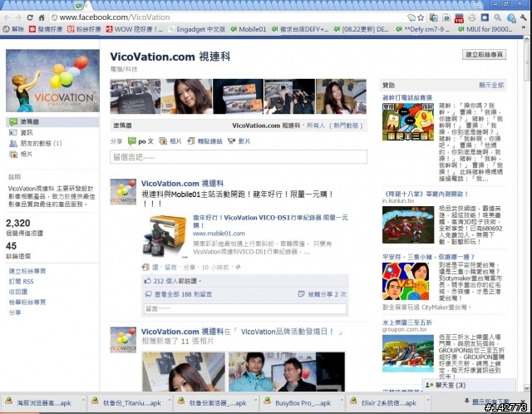Viewport: 532px width, 414px height.
Task: Open the third header photo showing orange product boxes
Action: point(239,96)
